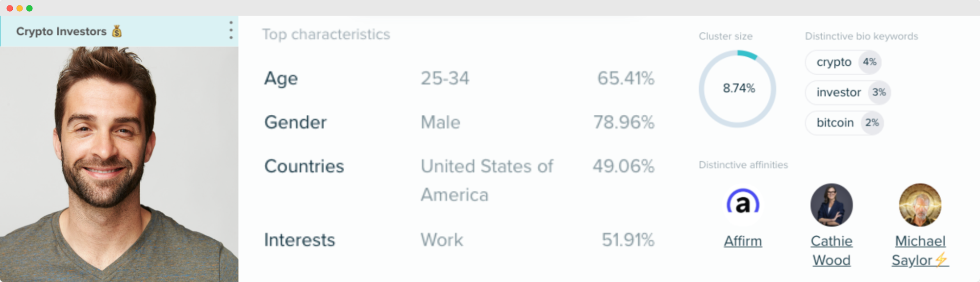980x282 pixels.
Task: Select the bitcoin keyword chip
Action: pos(845,123)
